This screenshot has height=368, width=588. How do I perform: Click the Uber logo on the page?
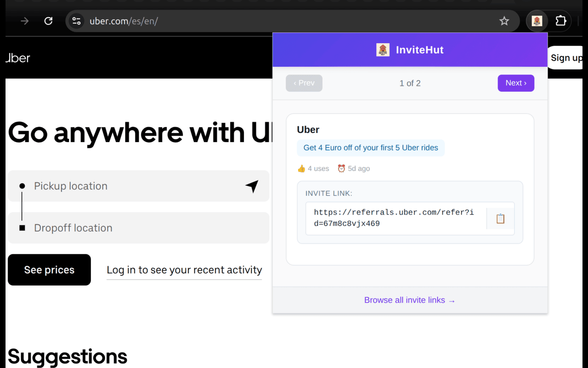(x=18, y=58)
